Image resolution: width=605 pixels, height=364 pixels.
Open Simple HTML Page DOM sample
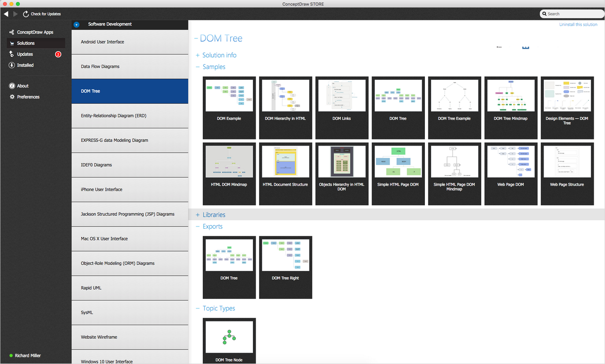[x=398, y=174]
